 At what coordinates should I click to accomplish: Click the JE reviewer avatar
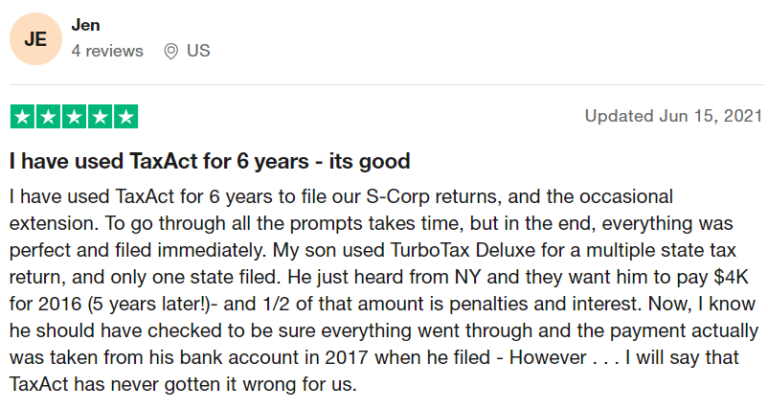click(x=35, y=38)
